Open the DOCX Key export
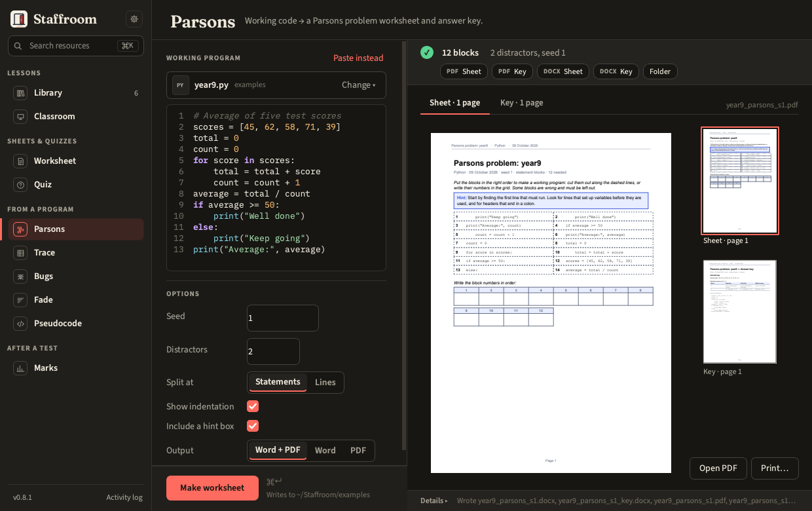The width and height of the screenshot is (812, 511). click(616, 71)
